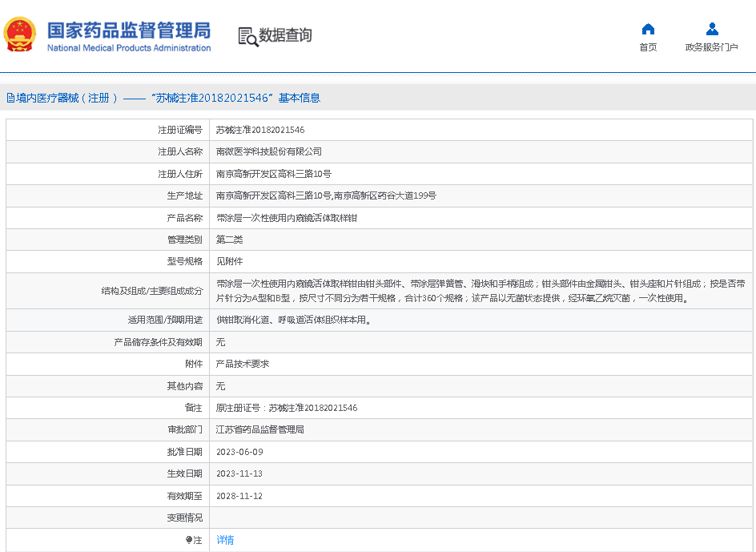Click the 数据查询 heading text
This screenshot has height=552, width=756.
coord(285,35)
